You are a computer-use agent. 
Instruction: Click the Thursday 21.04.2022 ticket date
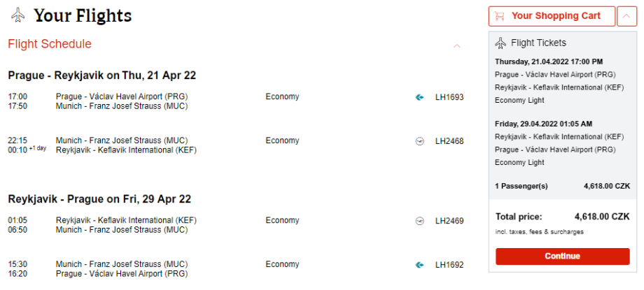coord(549,61)
